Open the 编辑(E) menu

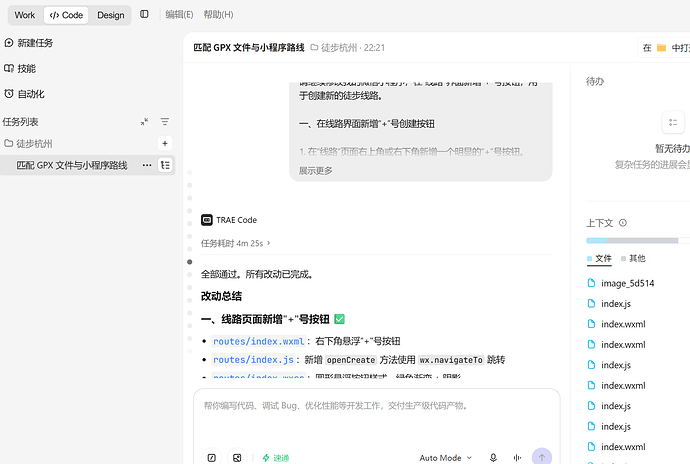coord(179,15)
